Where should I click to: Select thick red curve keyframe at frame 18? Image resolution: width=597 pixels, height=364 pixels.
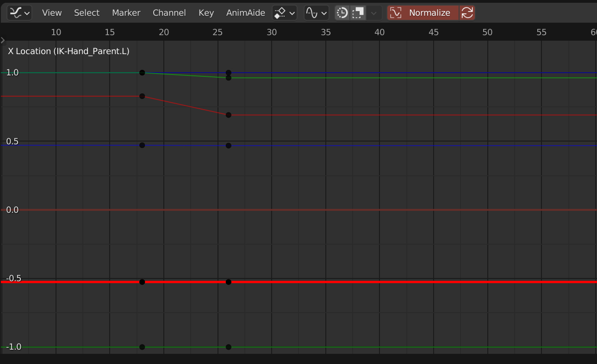[x=142, y=282]
